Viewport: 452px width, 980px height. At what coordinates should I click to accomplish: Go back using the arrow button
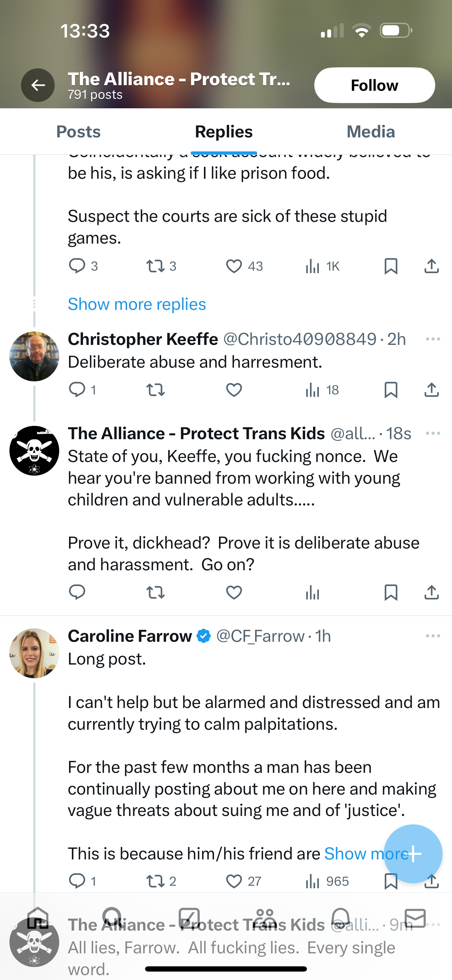(x=38, y=85)
